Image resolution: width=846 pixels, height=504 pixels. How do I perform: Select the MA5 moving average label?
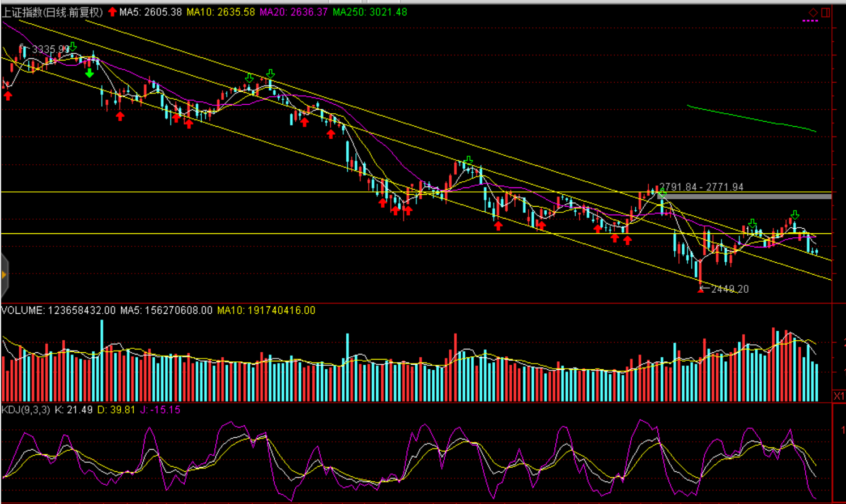(150, 12)
